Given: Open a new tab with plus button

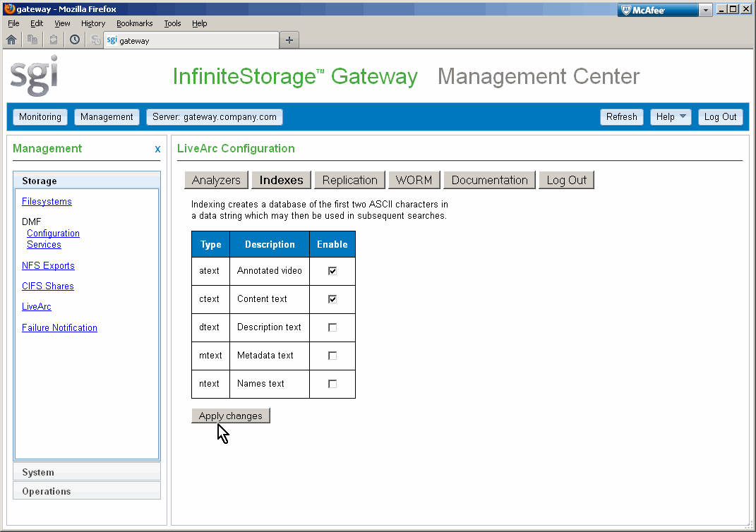Looking at the screenshot, I should (289, 40).
